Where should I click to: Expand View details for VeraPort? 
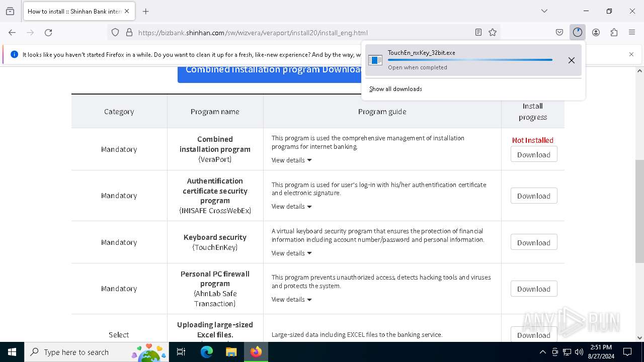tap(292, 160)
